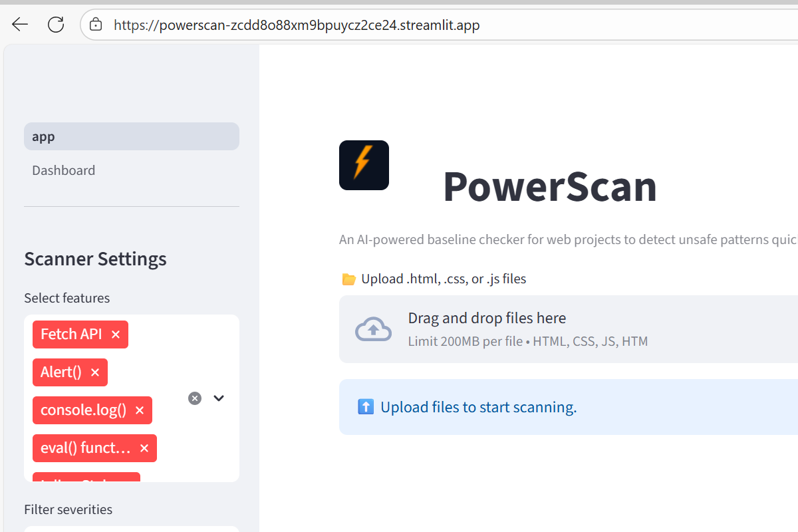Screen dimensions: 798x532
Task: Click the PowerScan lightning logo
Action: pos(364,165)
